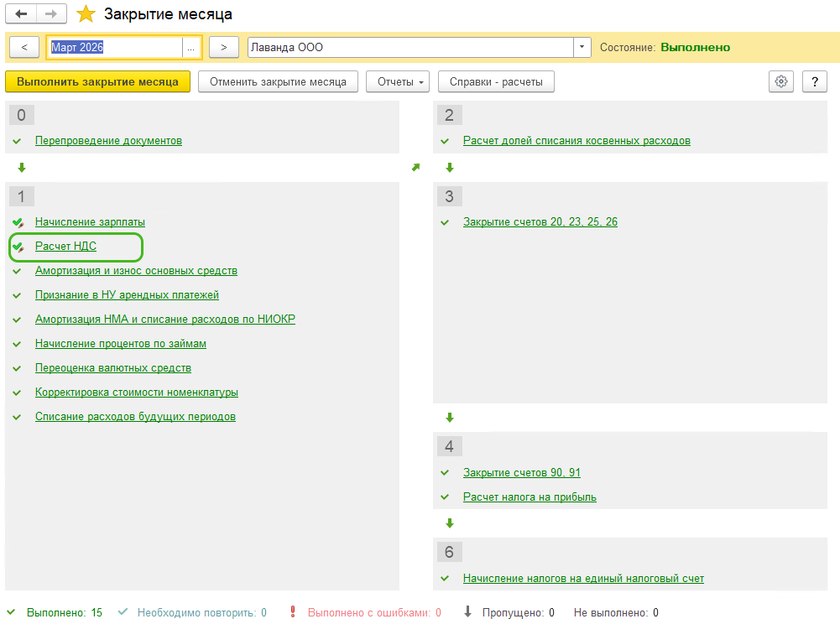Click status icon next to Начисление зарплаты
The width and height of the screenshot is (840, 624).
pos(18,222)
